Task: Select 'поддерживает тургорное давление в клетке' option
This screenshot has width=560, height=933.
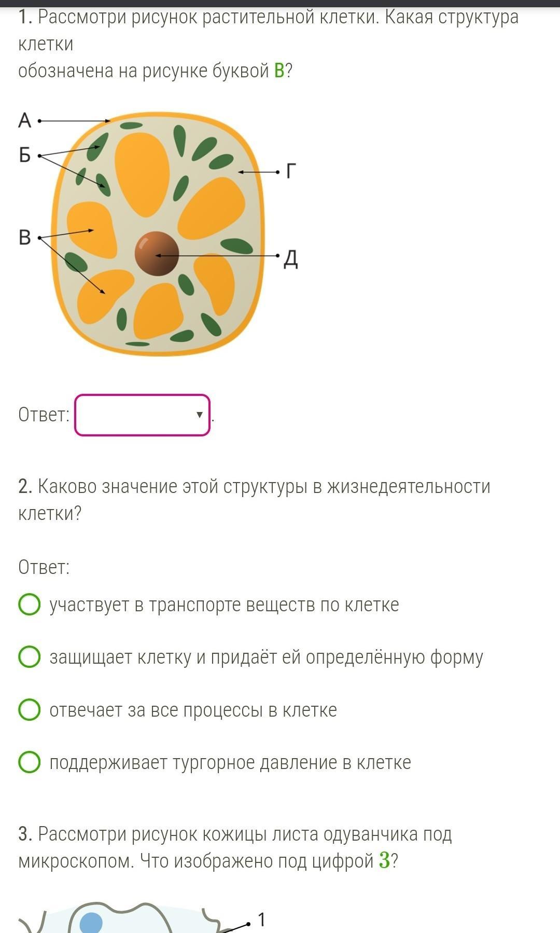Action: point(30,762)
